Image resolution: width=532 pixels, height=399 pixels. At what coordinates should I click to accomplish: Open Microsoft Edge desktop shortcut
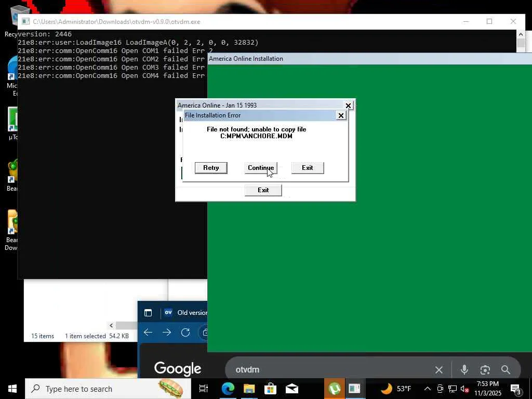(x=11, y=76)
